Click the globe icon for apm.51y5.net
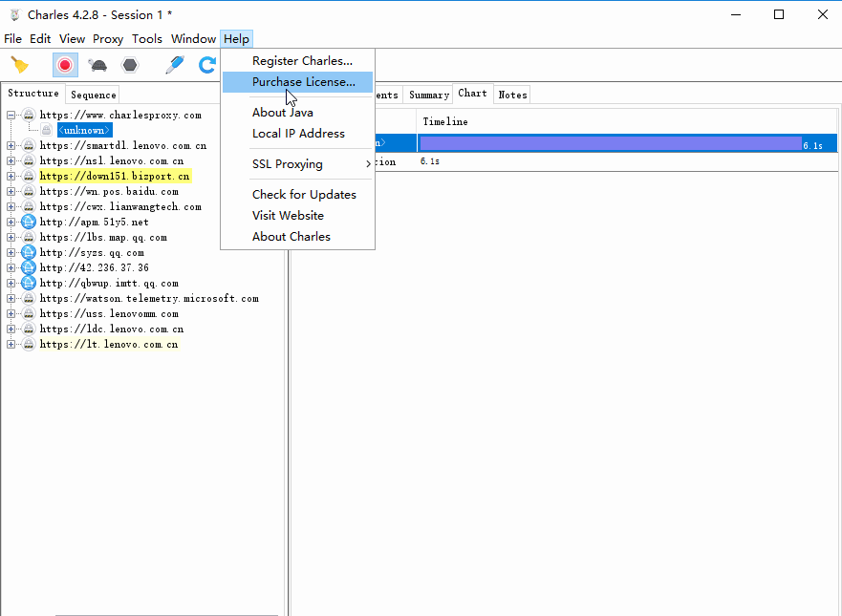842x616 pixels. 29,222
